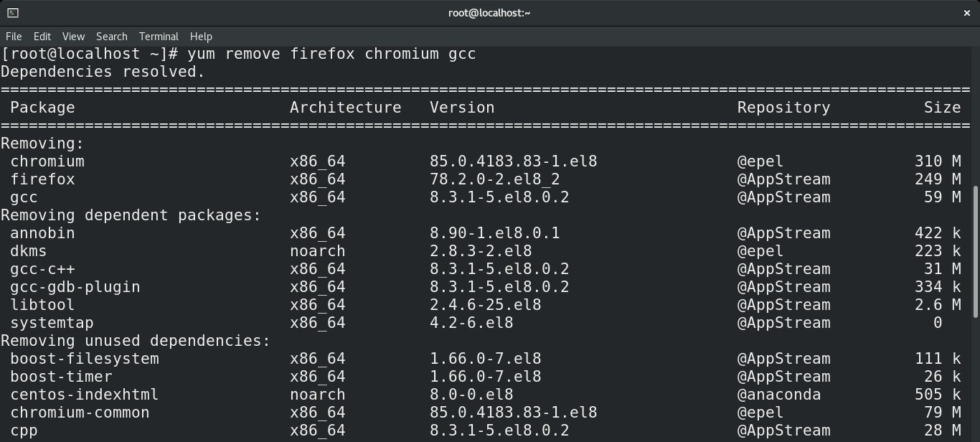Open the Edit menu

[42, 36]
